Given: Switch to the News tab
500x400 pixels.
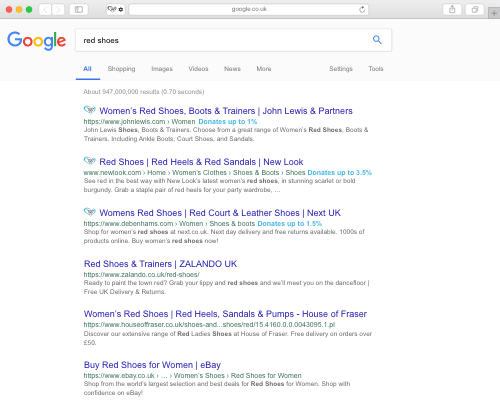Looking at the screenshot, I should (x=232, y=69).
